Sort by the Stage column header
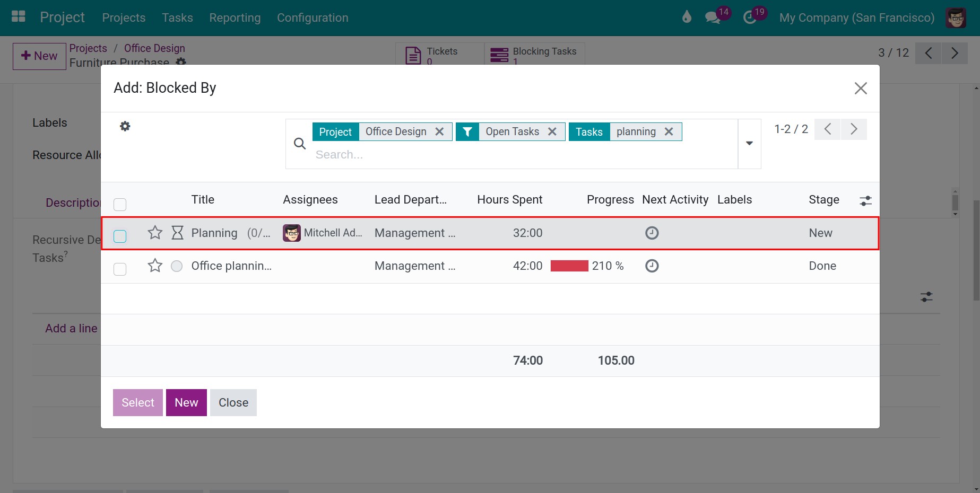Screen dimensions: 980x493 coord(823,199)
